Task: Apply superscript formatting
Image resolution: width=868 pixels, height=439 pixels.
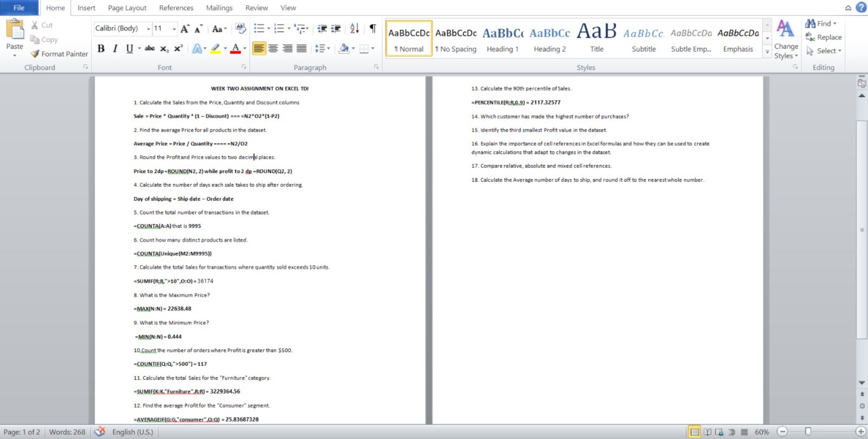Action: coord(178,48)
